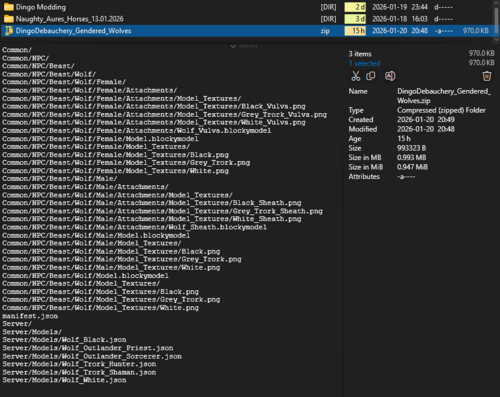Click the Dingo Modding date 2026-01-19 23:44
Screen dimensions: 500x397
400,7
